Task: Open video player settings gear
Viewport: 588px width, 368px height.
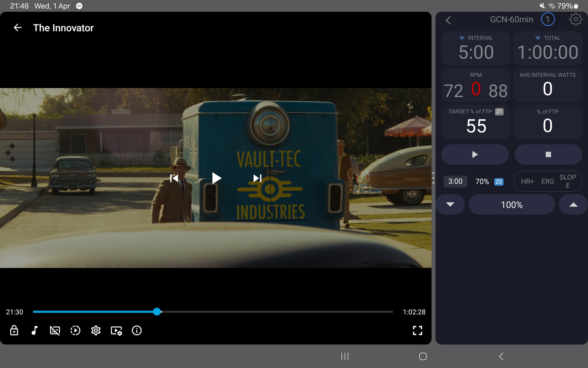Action: coord(96,331)
